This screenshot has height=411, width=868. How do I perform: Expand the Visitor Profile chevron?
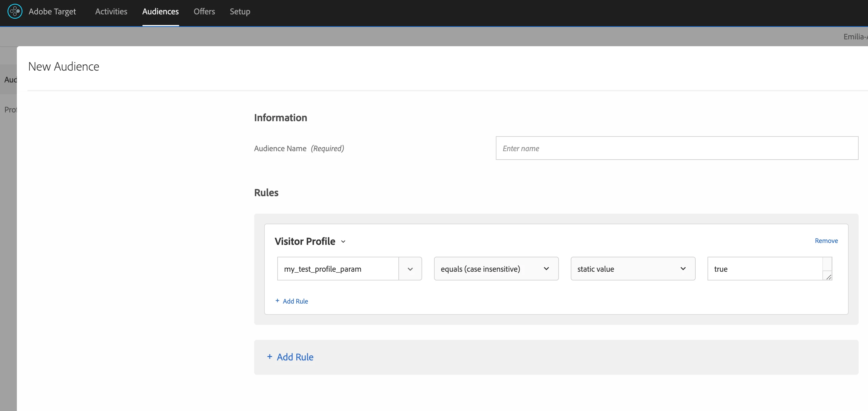coord(343,241)
